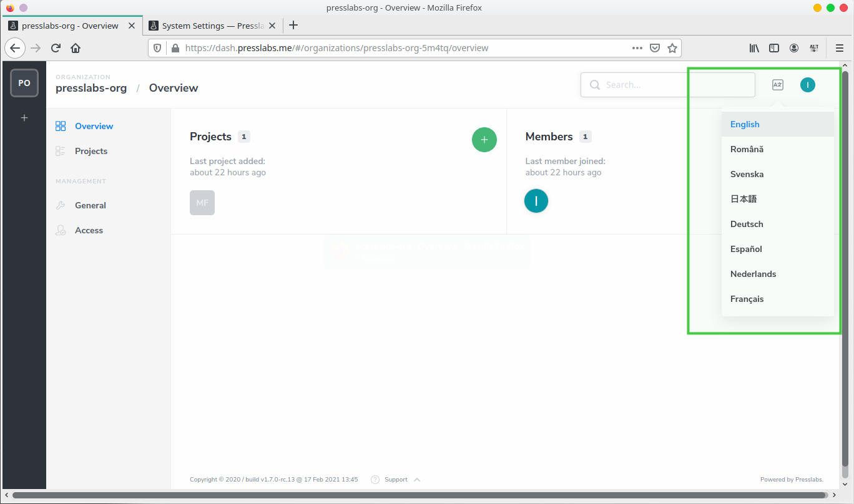The width and height of the screenshot is (854, 504).
Task: Open the Firefox hamburger menu
Action: [840, 48]
